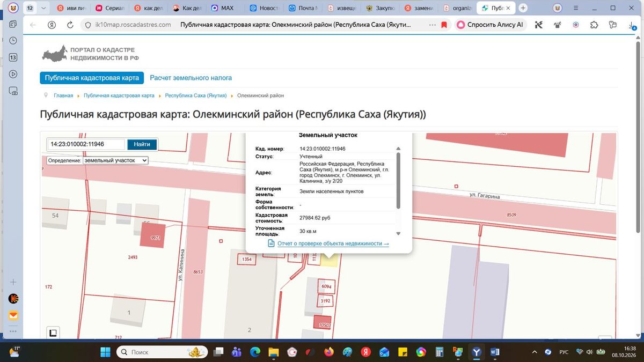Open Calculator from the taskbar
The image size is (644, 362).
440,352
